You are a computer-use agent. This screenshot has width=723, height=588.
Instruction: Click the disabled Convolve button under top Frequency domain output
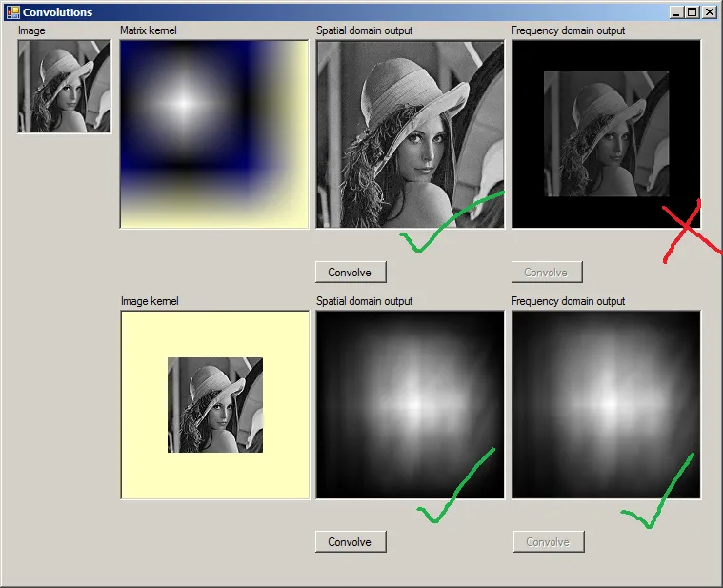(x=547, y=273)
